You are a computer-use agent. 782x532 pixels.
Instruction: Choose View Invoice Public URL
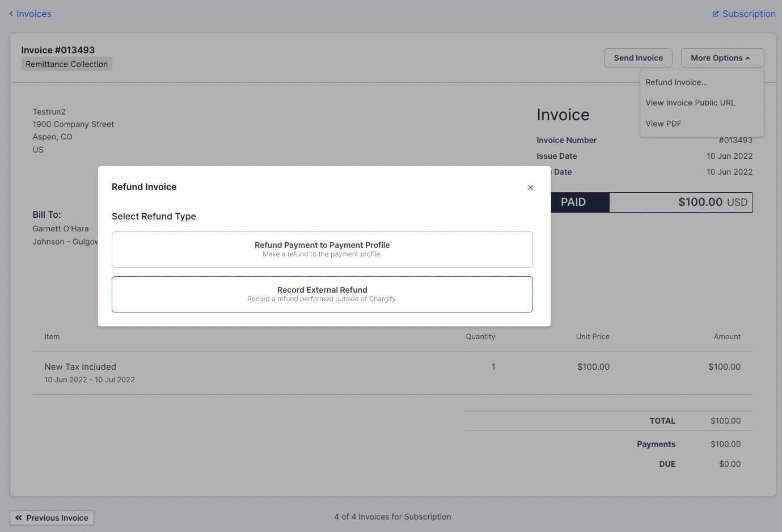(690, 103)
